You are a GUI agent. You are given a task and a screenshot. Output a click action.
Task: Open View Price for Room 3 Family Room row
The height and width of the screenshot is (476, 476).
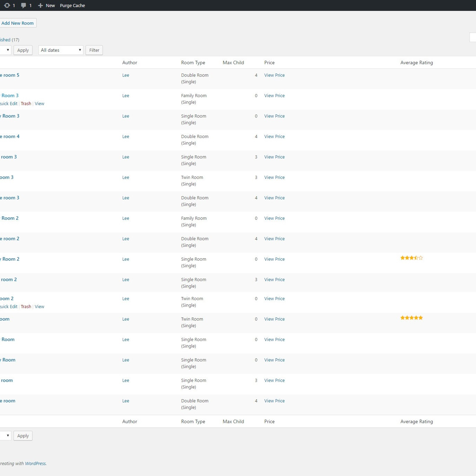(274, 95)
